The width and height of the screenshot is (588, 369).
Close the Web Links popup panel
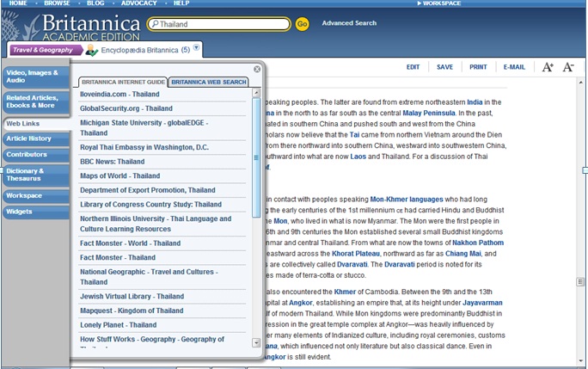pos(257,69)
